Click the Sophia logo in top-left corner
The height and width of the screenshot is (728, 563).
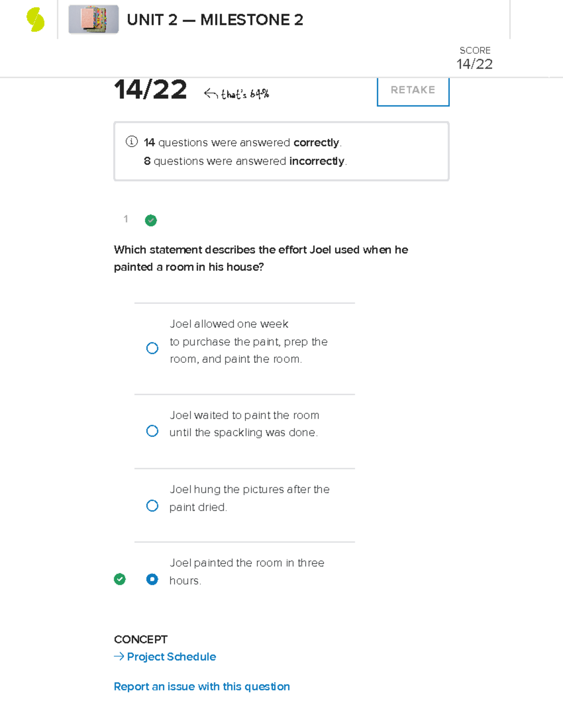click(x=34, y=19)
